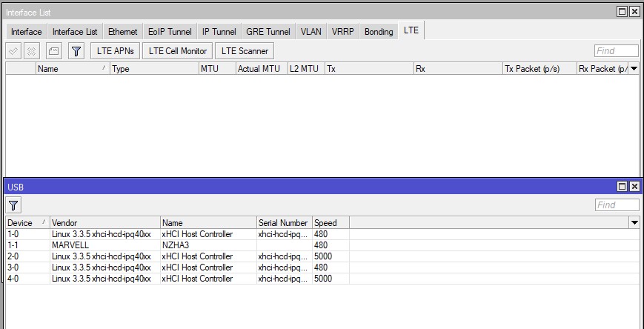
Task: Sort by MTU column header
Action: (218, 69)
